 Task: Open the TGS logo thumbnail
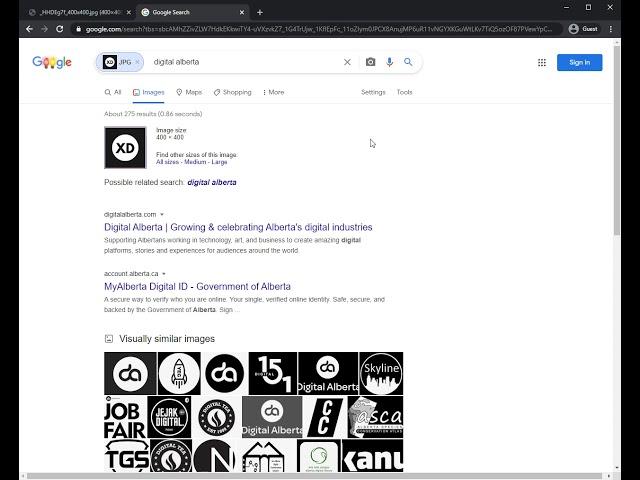point(127,456)
